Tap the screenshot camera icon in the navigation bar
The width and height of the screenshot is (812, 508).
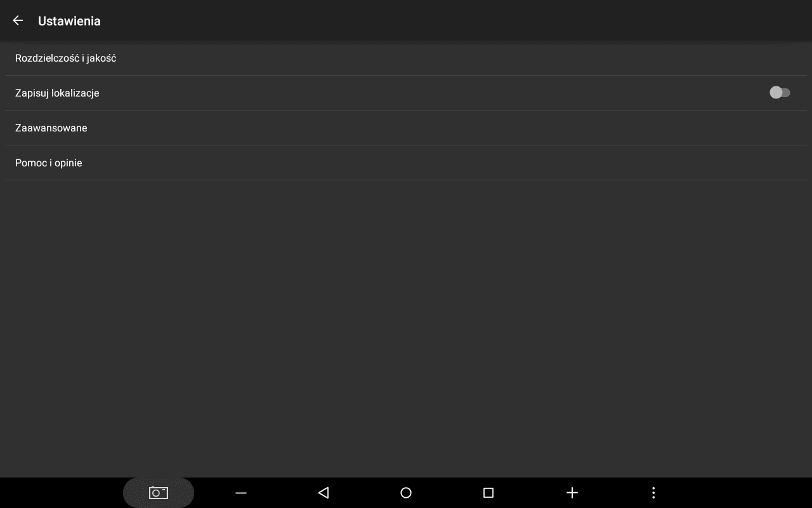(x=159, y=493)
